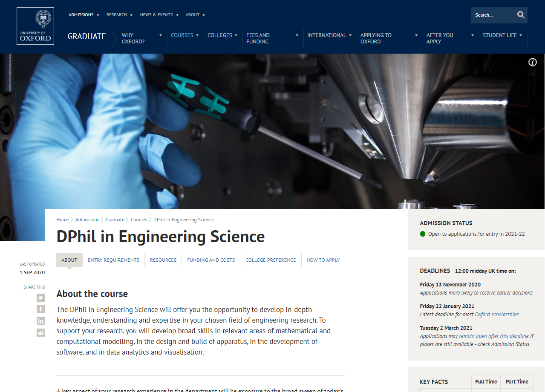Focus the Search input field
The image size is (545, 392).
[x=493, y=15]
